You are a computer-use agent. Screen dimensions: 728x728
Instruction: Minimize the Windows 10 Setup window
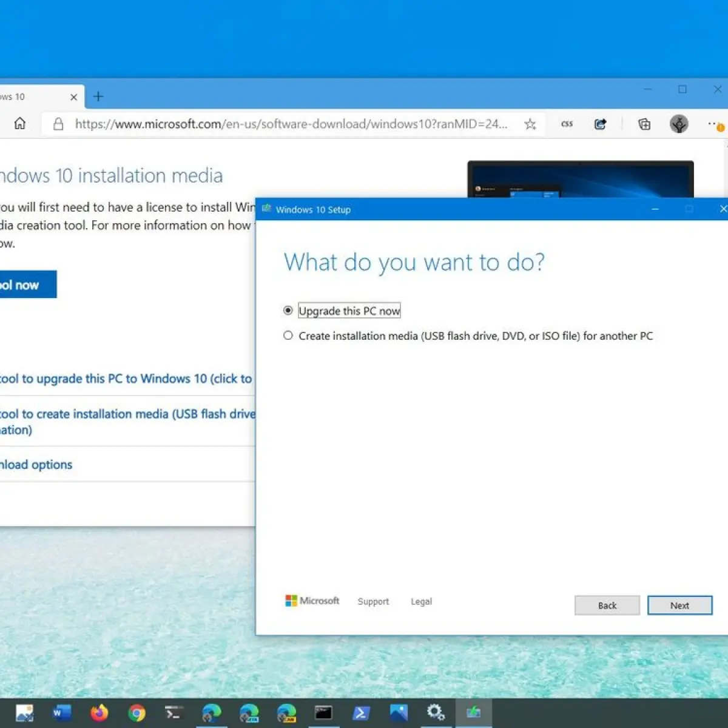(x=655, y=209)
